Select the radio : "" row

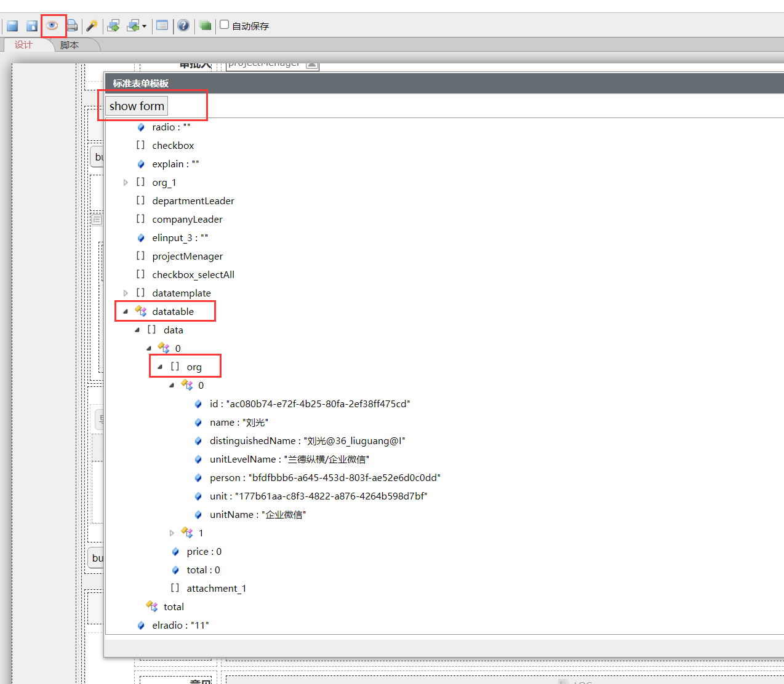click(x=171, y=127)
